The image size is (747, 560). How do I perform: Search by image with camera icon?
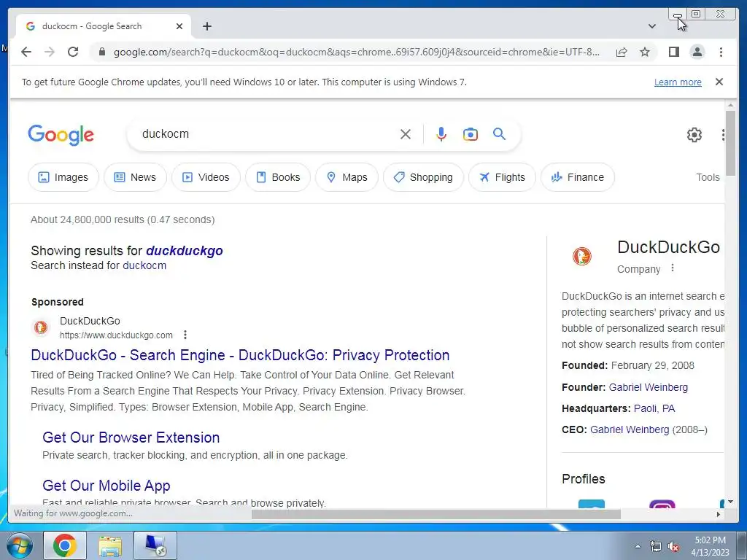[471, 134]
